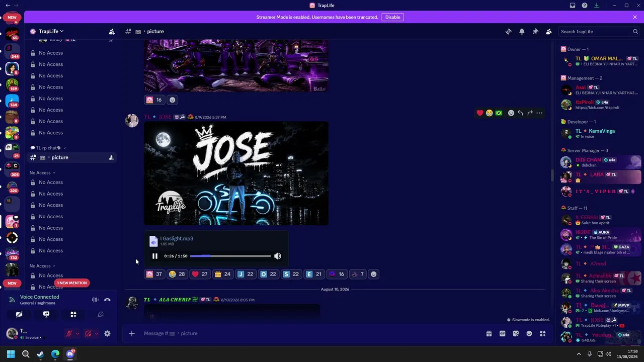Open notification settings bell icon
Image resolution: width=644 pixels, height=362 pixels.
522,31
